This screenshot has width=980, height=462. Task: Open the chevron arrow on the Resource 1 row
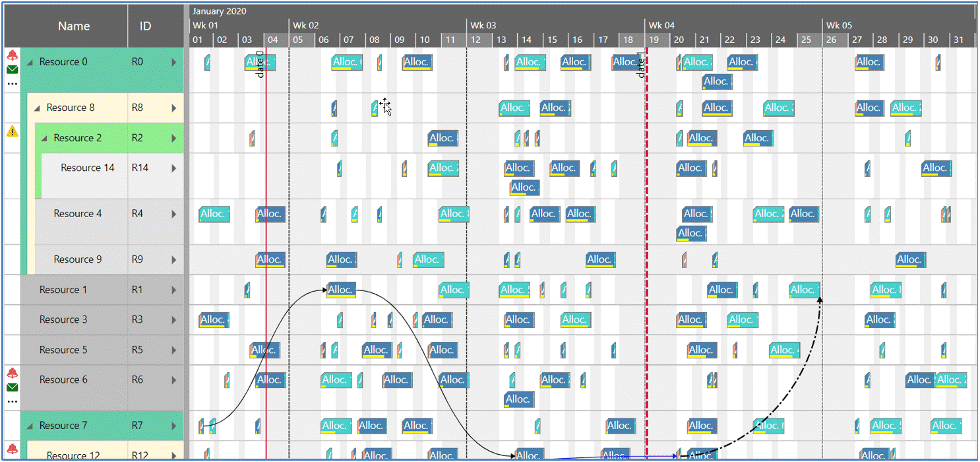pyautogui.click(x=175, y=289)
